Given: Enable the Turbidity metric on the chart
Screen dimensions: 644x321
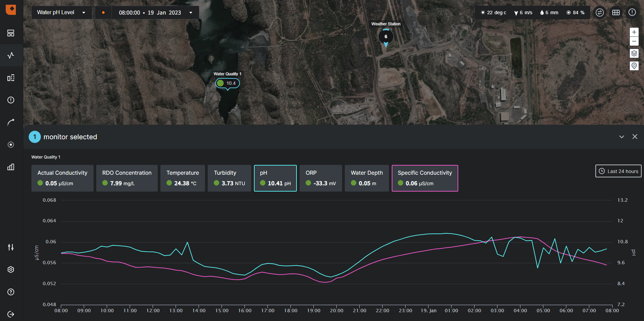Looking at the screenshot, I should tap(229, 178).
